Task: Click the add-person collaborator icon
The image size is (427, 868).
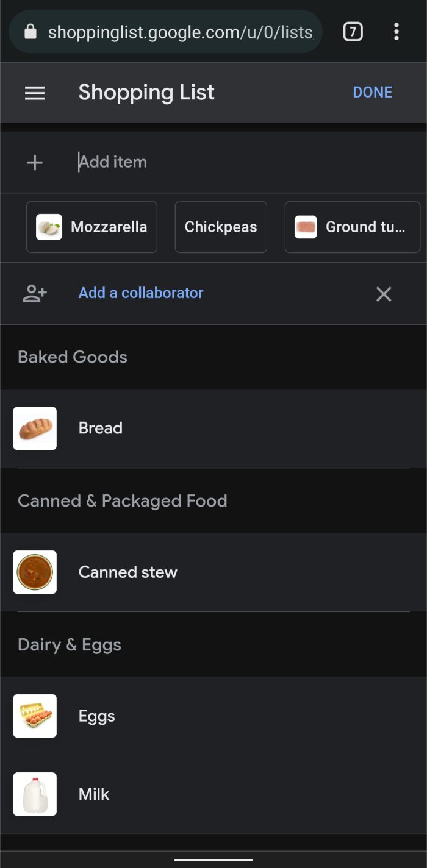Action: pos(35,293)
